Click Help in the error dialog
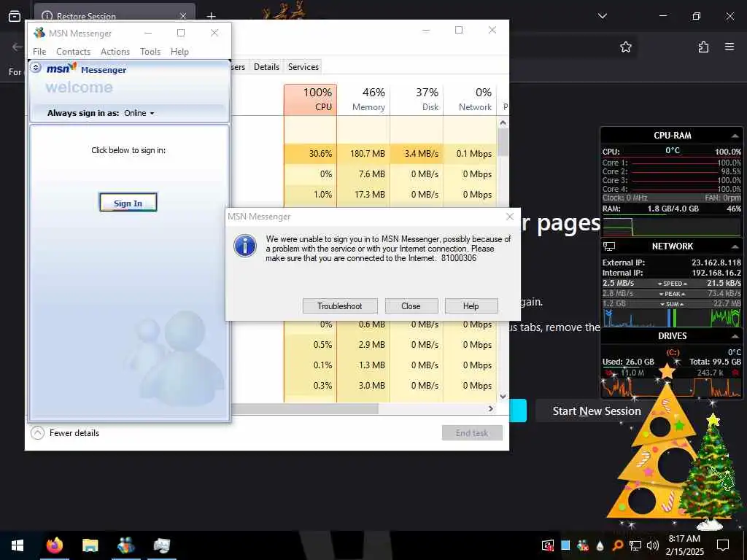Image resolution: width=747 pixels, height=560 pixels. coord(471,306)
